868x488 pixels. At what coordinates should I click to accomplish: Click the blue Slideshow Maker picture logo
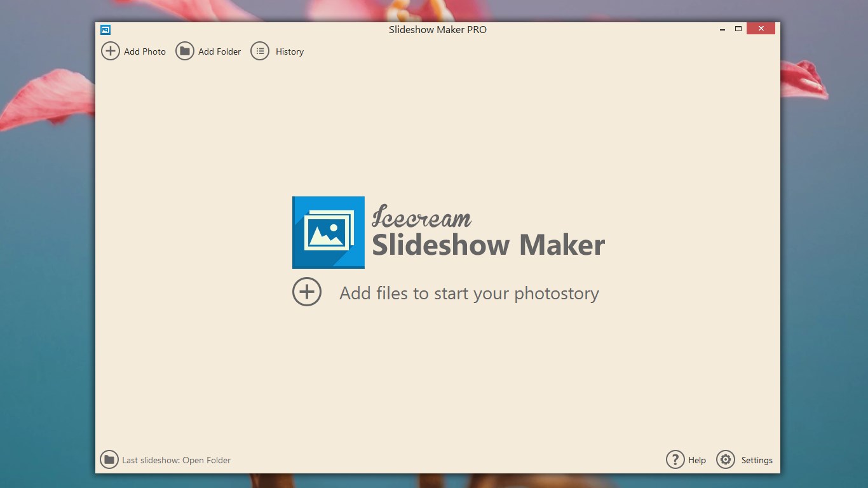pyautogui.click(x=329, y=233)
